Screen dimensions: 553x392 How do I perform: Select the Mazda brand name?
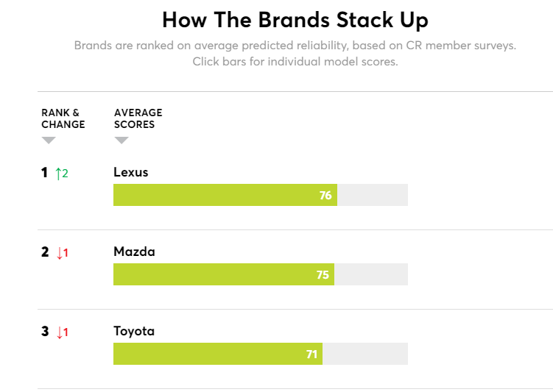pos(134,252)
